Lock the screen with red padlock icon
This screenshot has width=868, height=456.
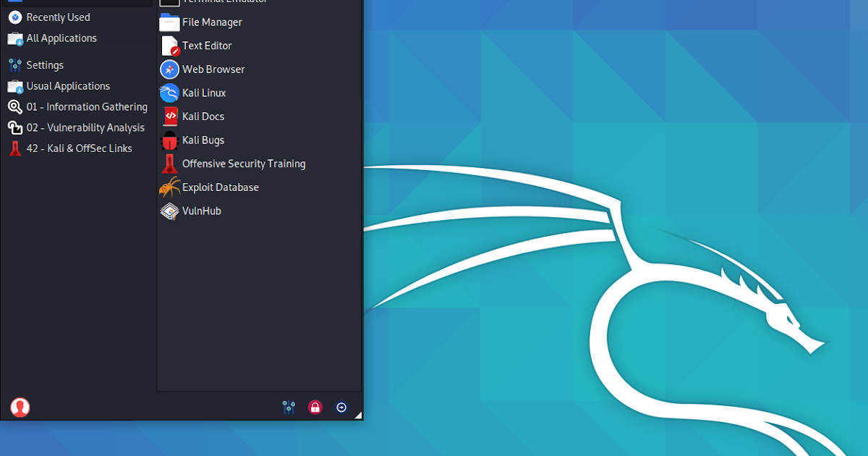(315, 408)
